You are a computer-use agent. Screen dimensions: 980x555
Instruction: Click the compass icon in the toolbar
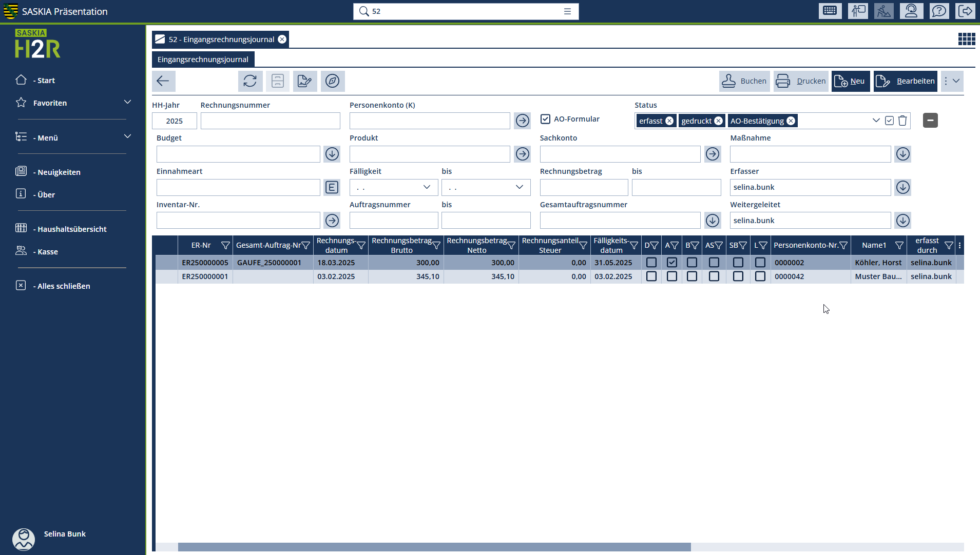click(x=332, y=81)
